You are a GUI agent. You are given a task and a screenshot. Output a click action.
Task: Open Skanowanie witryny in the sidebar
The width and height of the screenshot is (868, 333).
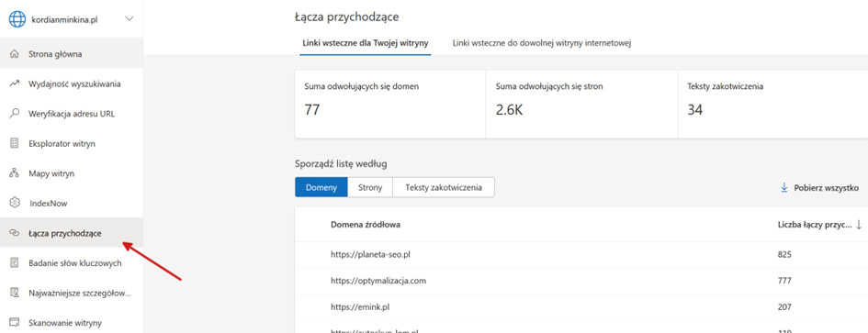[72, 323]
